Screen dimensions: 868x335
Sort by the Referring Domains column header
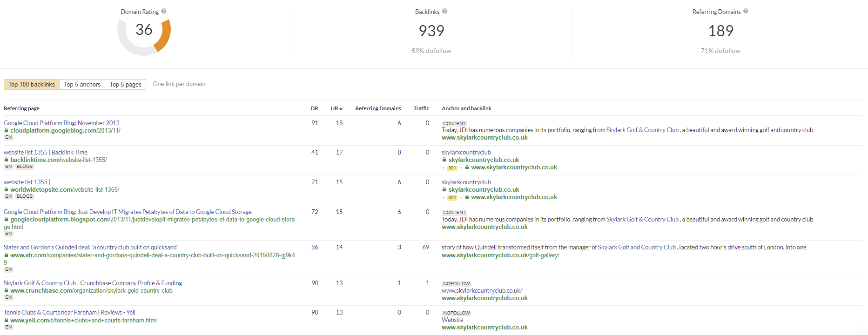coord(378,108)
